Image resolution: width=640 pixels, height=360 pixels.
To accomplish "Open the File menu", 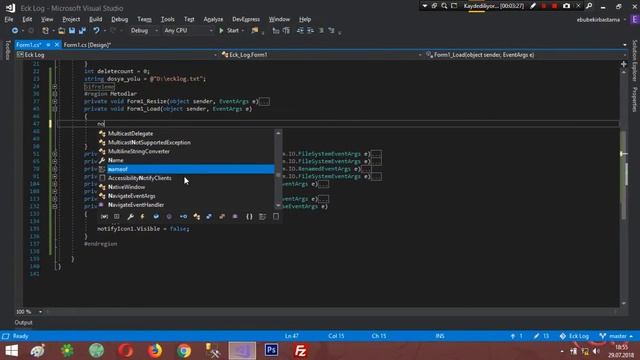I will (9, 19).
